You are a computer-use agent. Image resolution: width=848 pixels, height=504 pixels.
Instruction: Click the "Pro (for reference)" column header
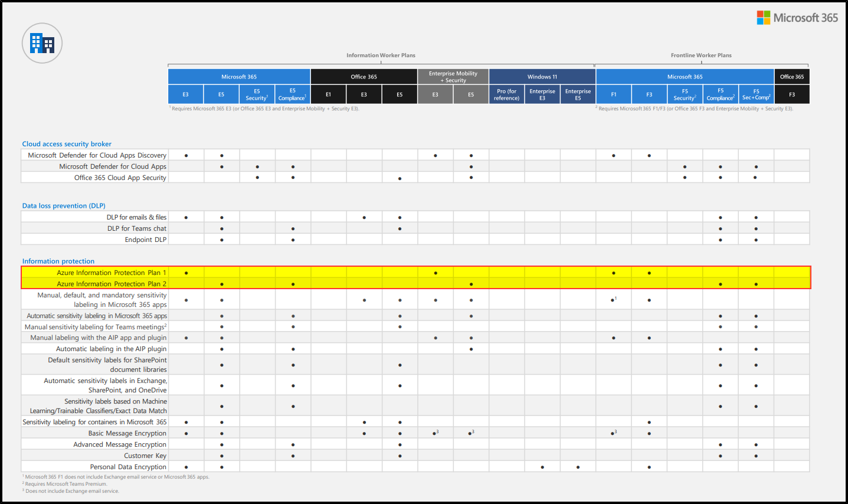tap(507, 94)
